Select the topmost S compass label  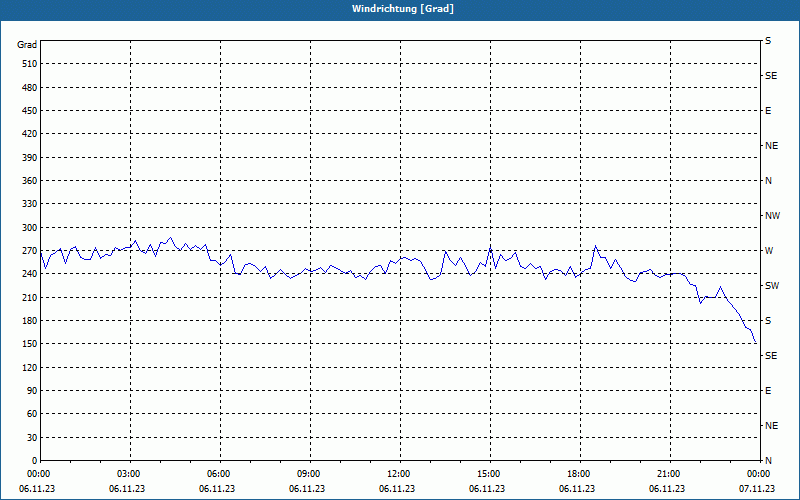click(768, 41)
